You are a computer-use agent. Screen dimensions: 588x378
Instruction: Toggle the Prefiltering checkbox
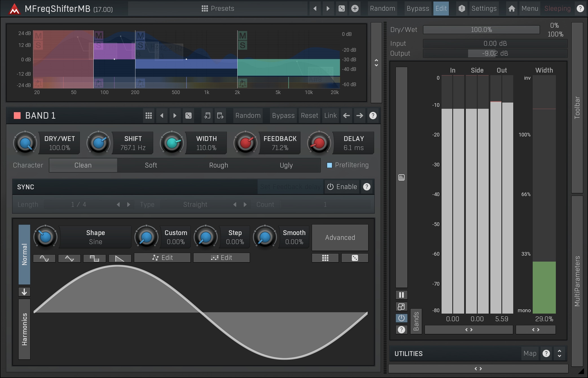(329, 165)
